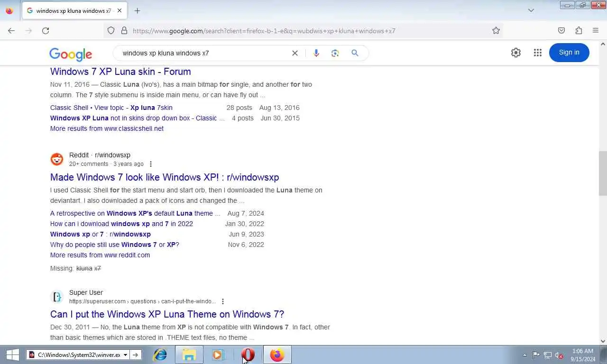
Task: Open retrospective on Windows XP's default Luna theme
Action: [x=135, y=213]
